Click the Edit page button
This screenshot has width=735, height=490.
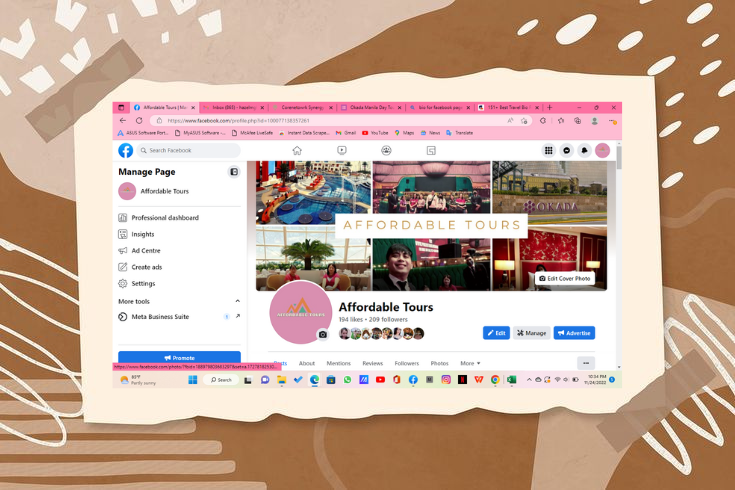pos(496,333)
